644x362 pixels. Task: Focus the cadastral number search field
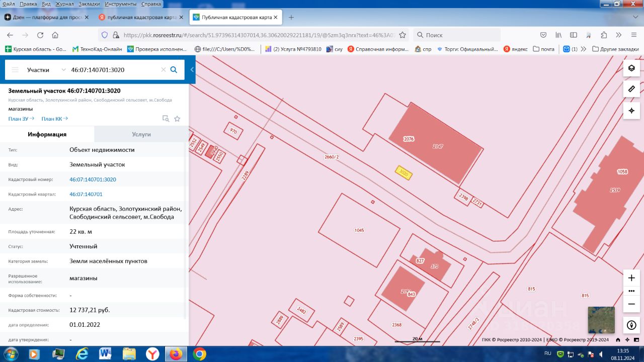pos(115,70)
